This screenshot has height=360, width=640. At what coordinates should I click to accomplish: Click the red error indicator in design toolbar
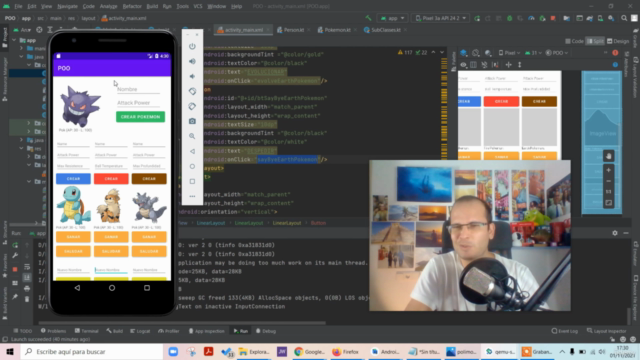(x=615, y=53)
